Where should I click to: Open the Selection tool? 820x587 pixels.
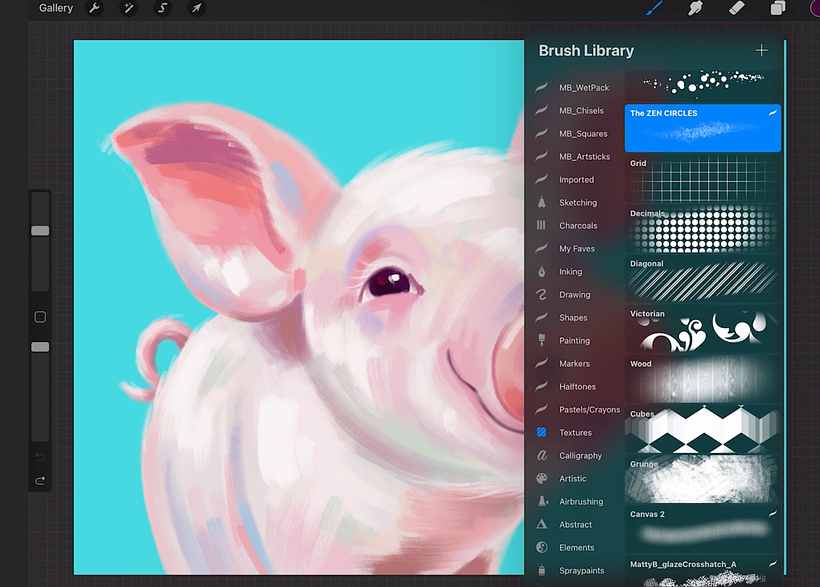(x=161, y=8)
